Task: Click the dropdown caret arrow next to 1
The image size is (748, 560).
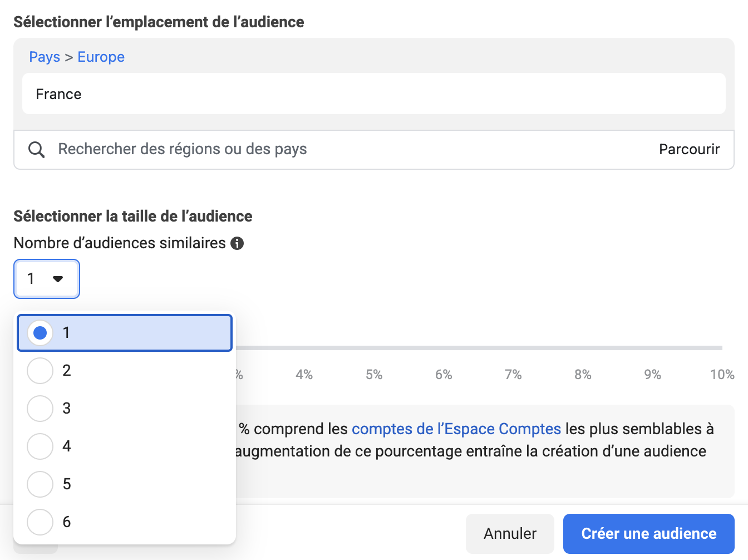Action: click(58, 279)
